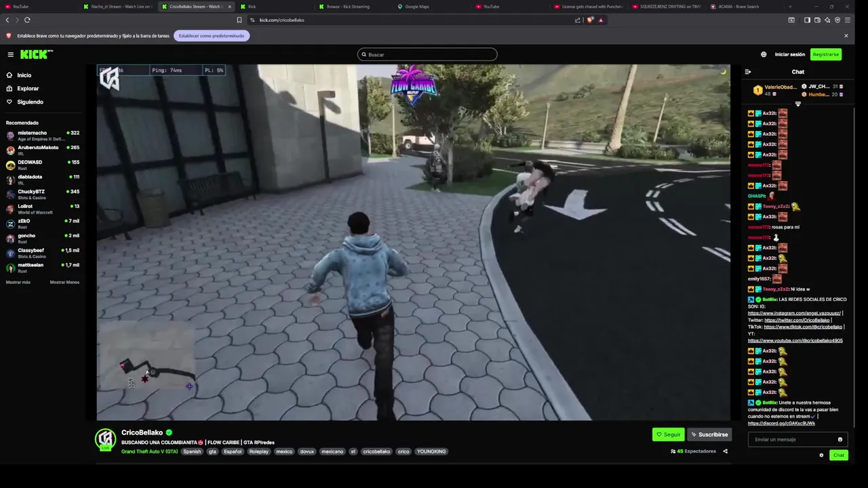Bookmark this page icon
This screenshot has height=488, width=868.
tap(239, 20)
